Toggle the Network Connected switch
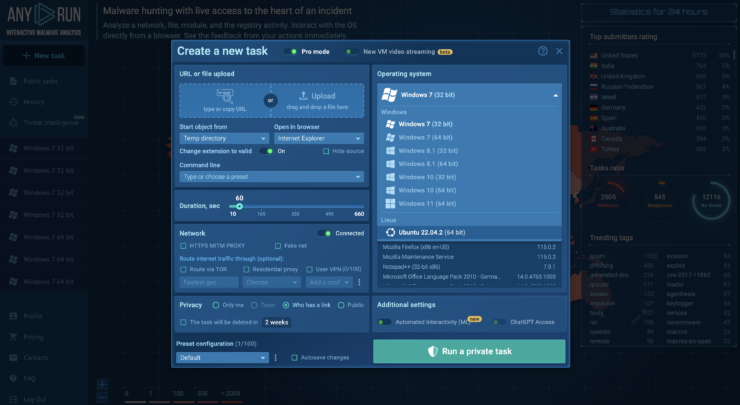The height and width of the screenshot is (405, 740). pyautogui.click(x=324, y=233)
